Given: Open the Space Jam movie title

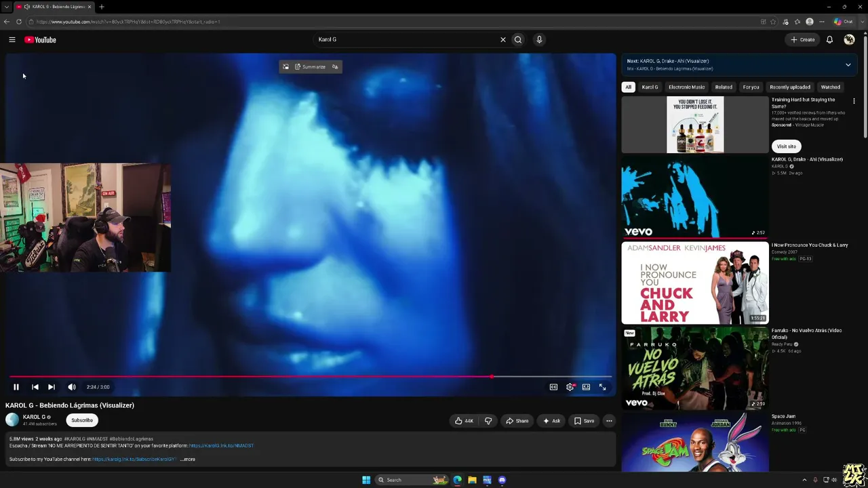Looking at the screenshot, I should click(x=783, y=416).
